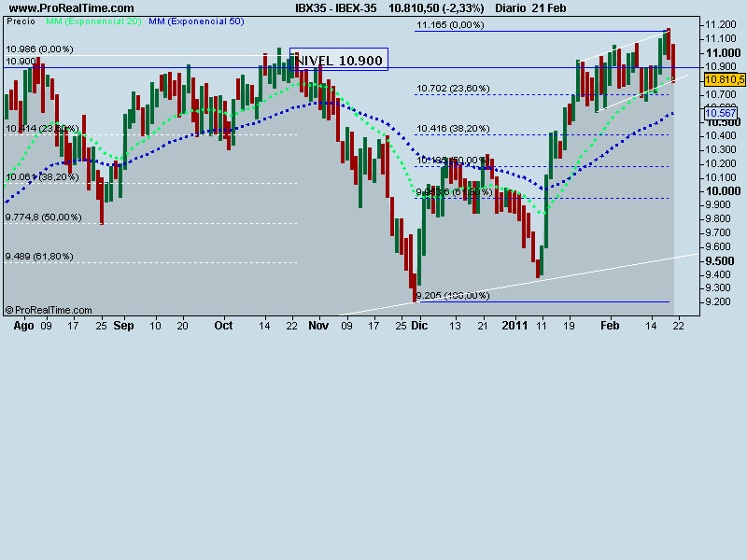Click the 11.200 price axis value
The image size is (747, 560).
pyautogui.click(x=721, y=25)
